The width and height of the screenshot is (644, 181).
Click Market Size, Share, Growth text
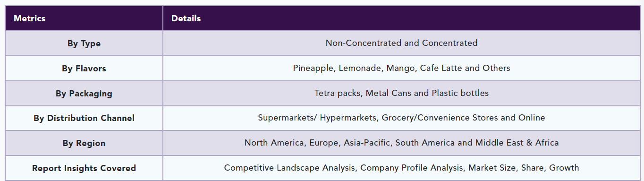(524, 168)
